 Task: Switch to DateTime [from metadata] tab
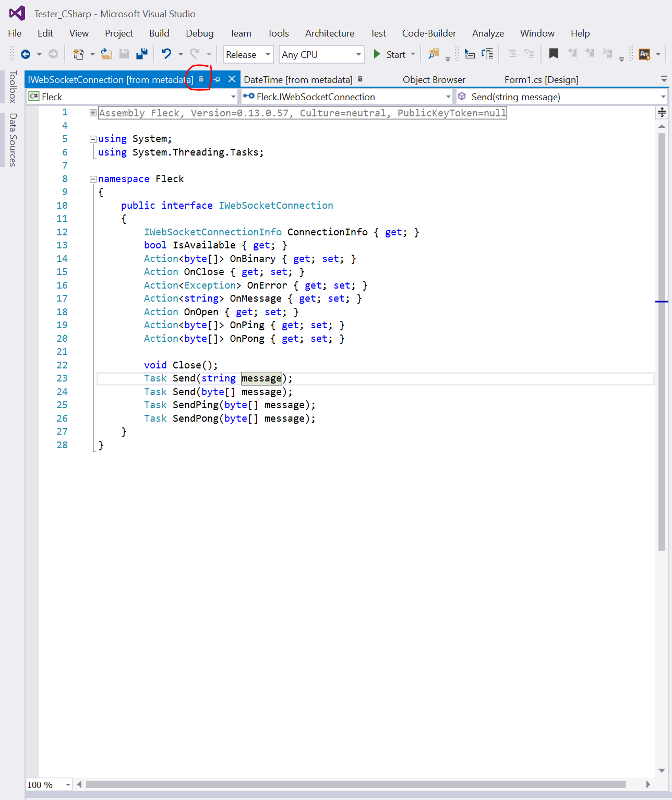point(298,80)
